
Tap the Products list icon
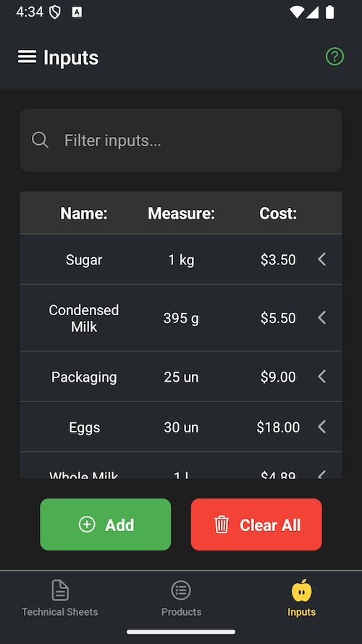pyautogui.click(x=181, y=590)
